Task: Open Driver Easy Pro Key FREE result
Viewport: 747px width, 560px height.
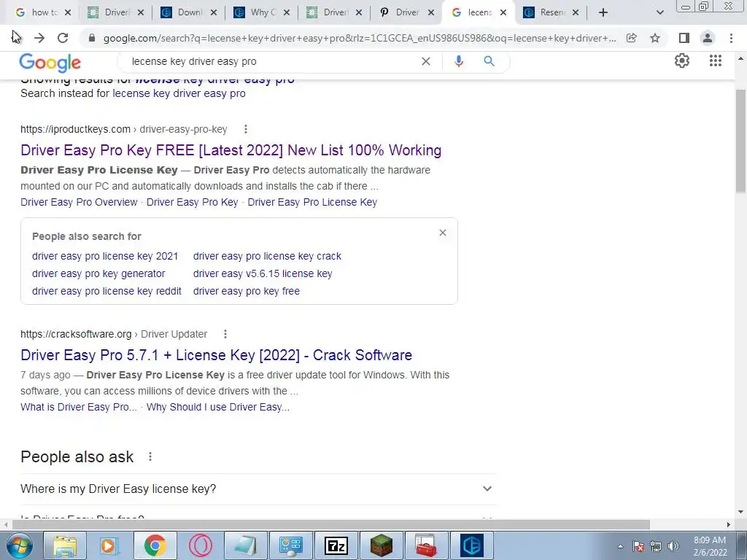Action: click(231, 150)
